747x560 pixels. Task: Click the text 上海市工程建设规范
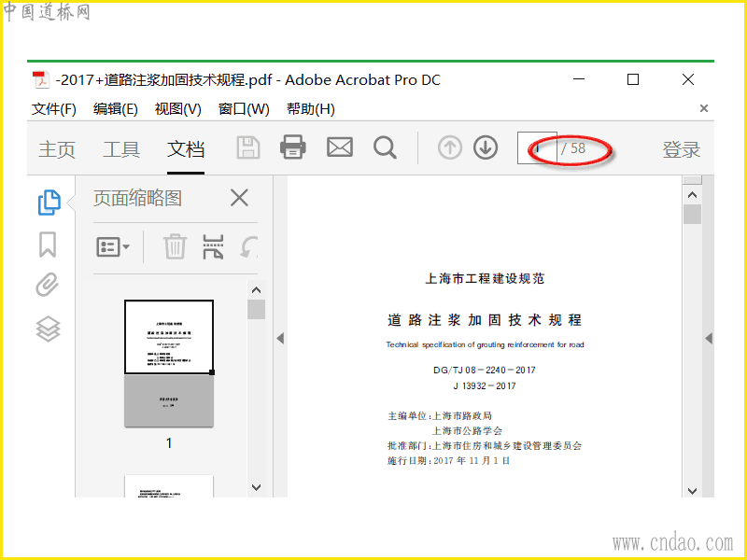(x=485, y=278)
